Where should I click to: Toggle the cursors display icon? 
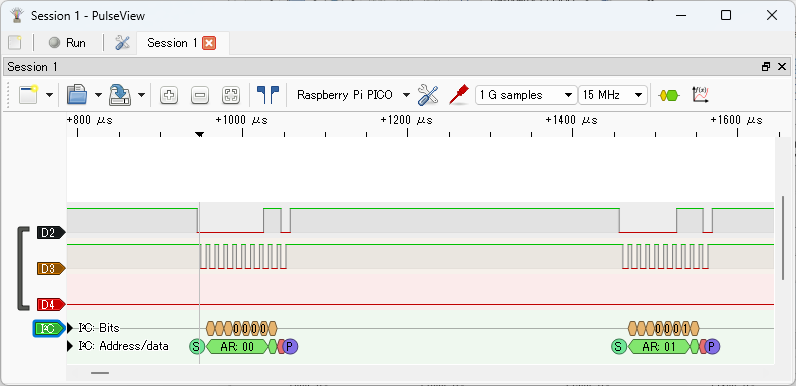coord(268,94)
